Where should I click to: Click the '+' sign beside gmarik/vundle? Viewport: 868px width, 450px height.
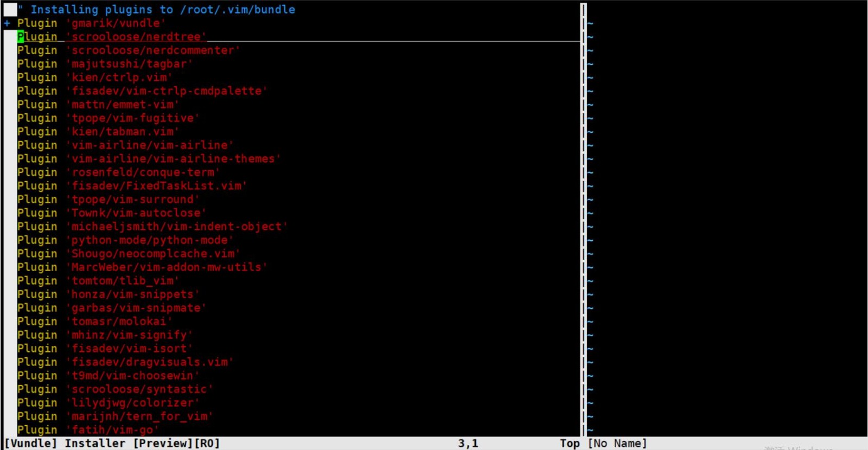[7, 23]
